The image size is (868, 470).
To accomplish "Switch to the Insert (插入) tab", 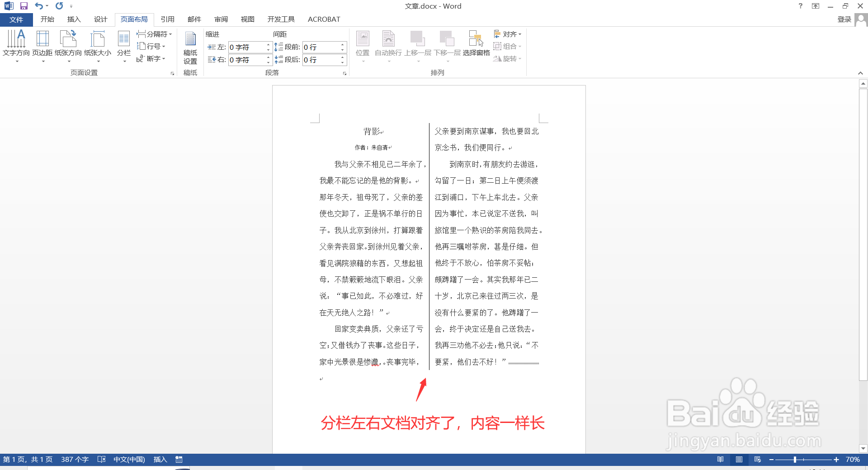I will [x=74, y=19].
